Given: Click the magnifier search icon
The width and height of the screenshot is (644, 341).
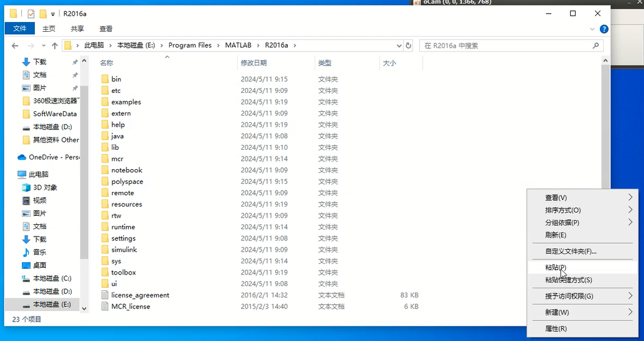Looking at the screenshot, I should [x=596, y=46].
